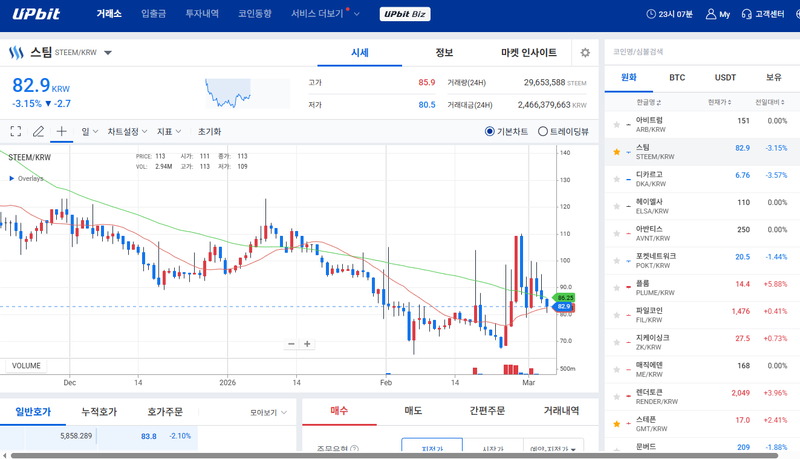Open the 차트설정 dropdown
The width and height of the screenshot is (800, 459).
coord(127,131)
